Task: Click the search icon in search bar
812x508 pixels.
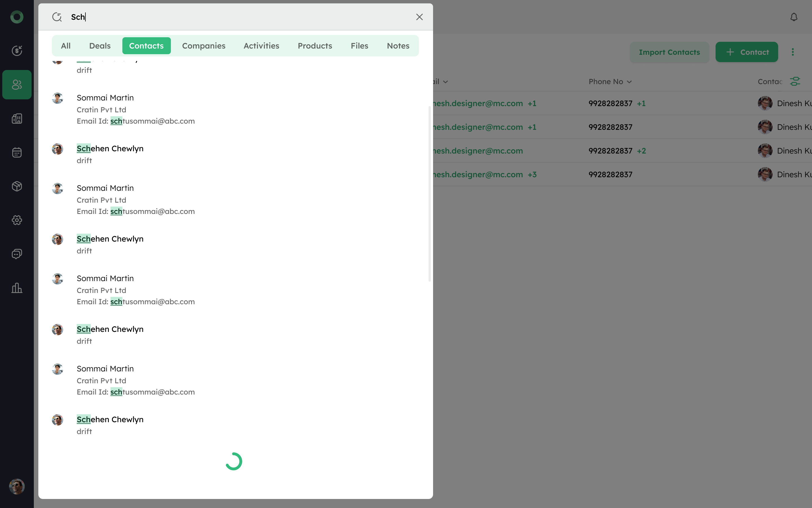Action: (x=57, y=17)
